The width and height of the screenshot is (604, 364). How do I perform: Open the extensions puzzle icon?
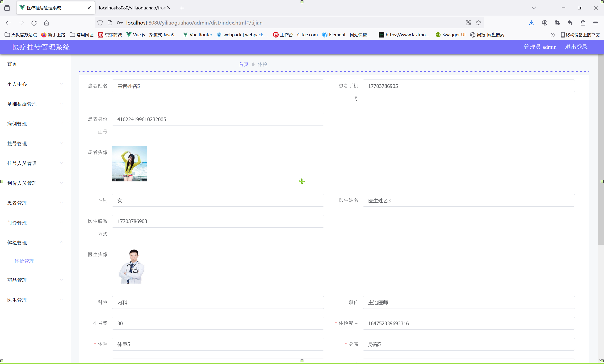(583, 23)
